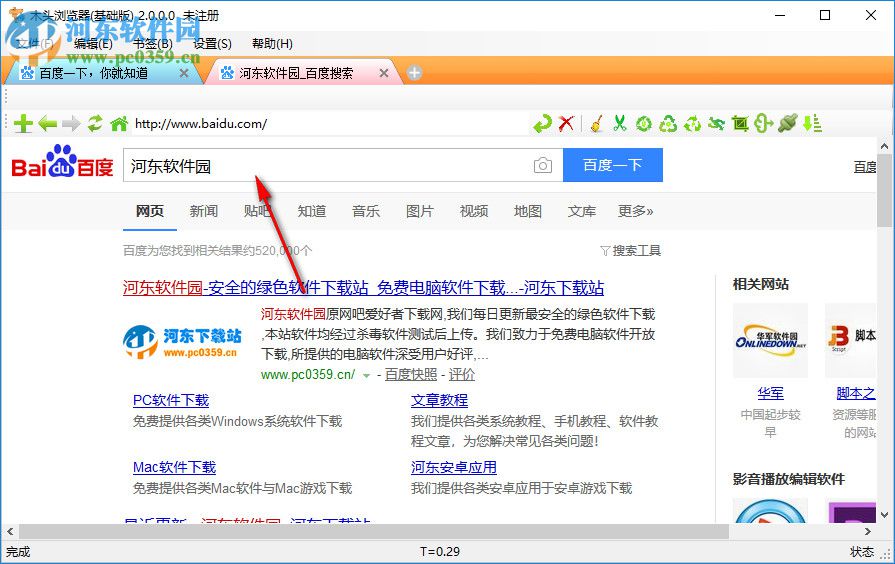895x564 pixels.
Task: Click the dashed recycle-arrows icon
Action: click(x=692, y=123)
